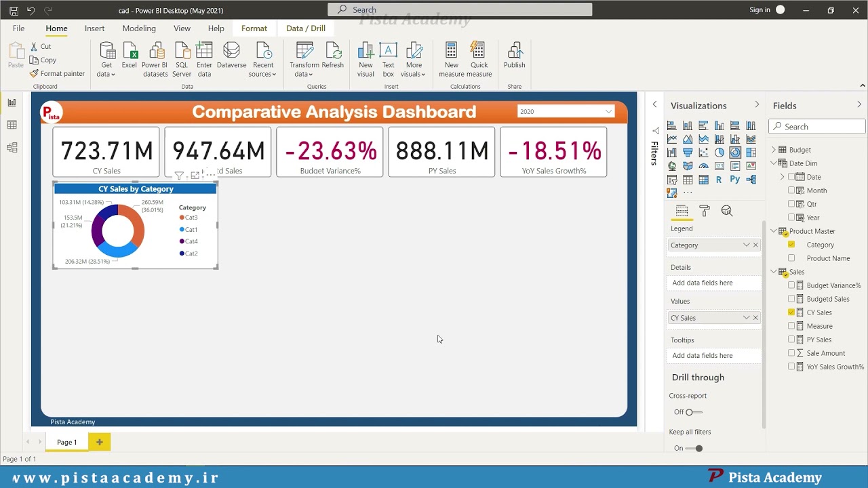Choose the Gauge visual
868x488 pixels.
pos(703,166)
